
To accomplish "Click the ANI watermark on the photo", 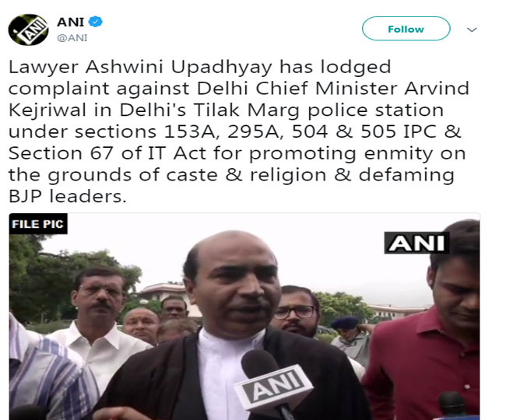I will (416, 243).
